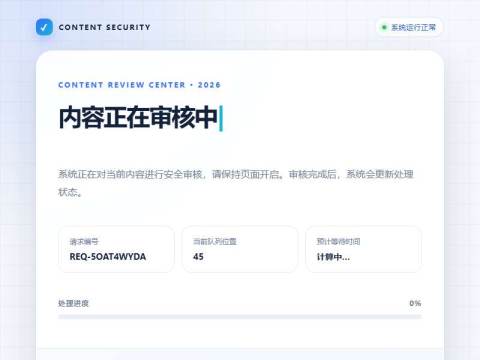Click the CONTENT REVIEW CENTER · 2026 label
The image size is (480, 360).
point(139,85)
